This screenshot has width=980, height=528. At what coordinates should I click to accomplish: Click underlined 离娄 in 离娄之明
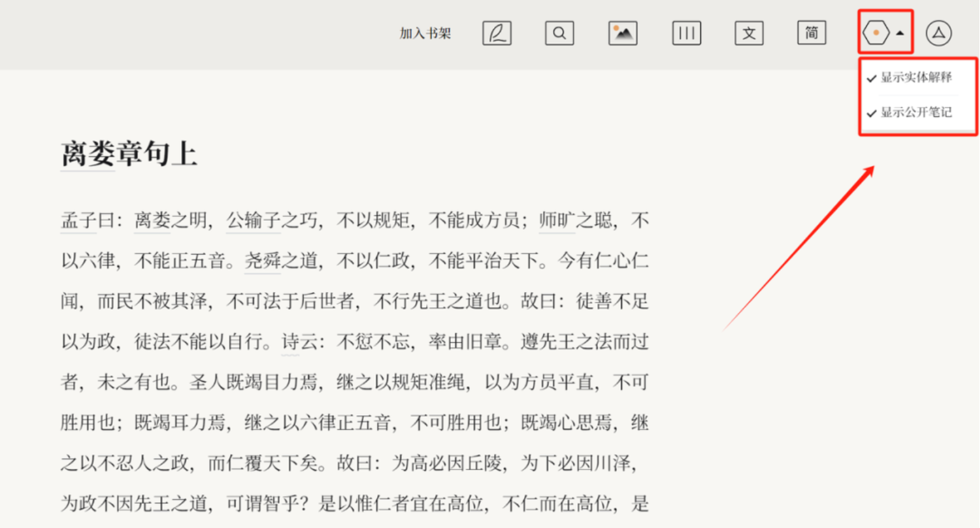coord(152,221)
